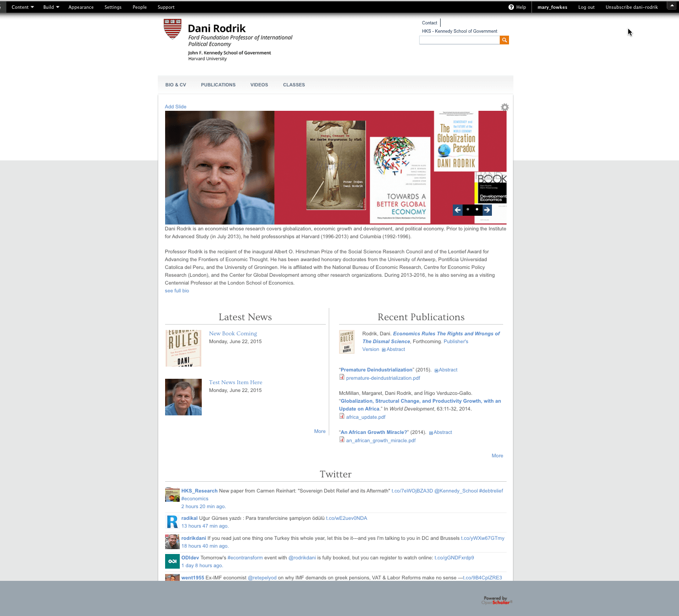Click the mary_fowkes account link
This screenshot has width=679, height=616.
(552, 7)
